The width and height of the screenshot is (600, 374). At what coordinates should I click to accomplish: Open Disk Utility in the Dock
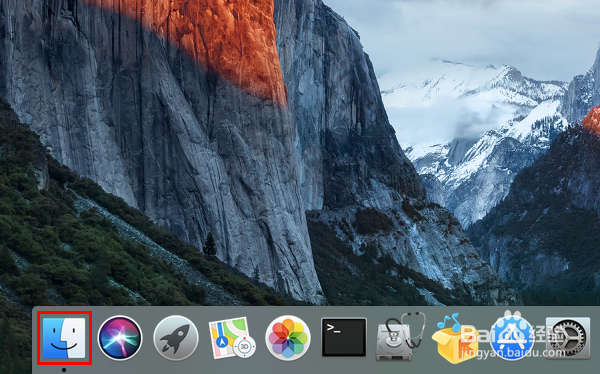click(x=400, y=336)
